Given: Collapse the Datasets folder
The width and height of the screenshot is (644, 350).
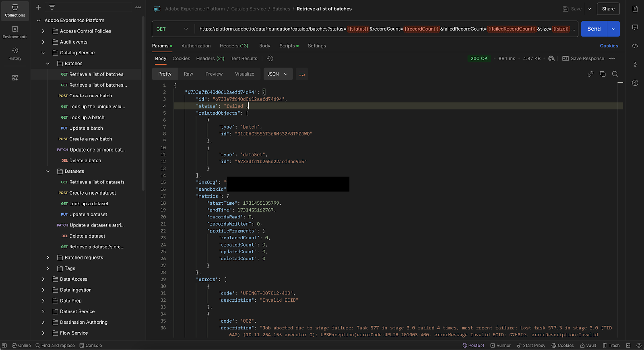Looking at the screenshot, I should 48,171.
